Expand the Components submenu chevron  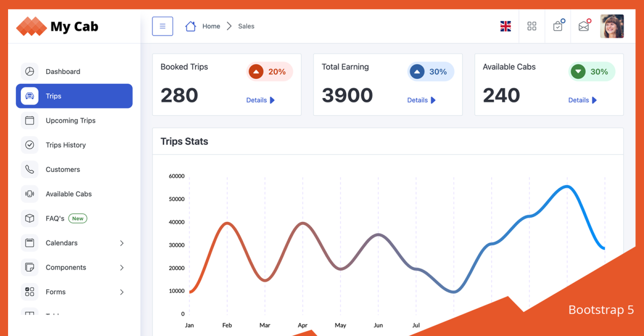pos(122,267)
